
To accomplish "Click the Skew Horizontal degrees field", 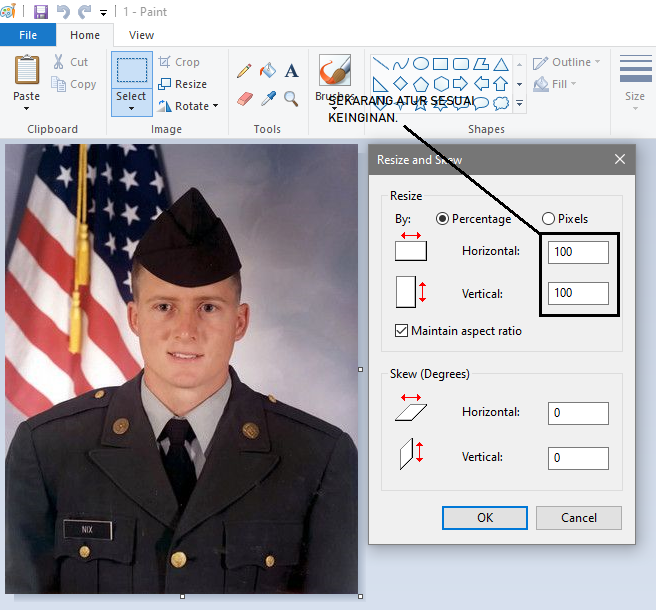I will [578, 413].
